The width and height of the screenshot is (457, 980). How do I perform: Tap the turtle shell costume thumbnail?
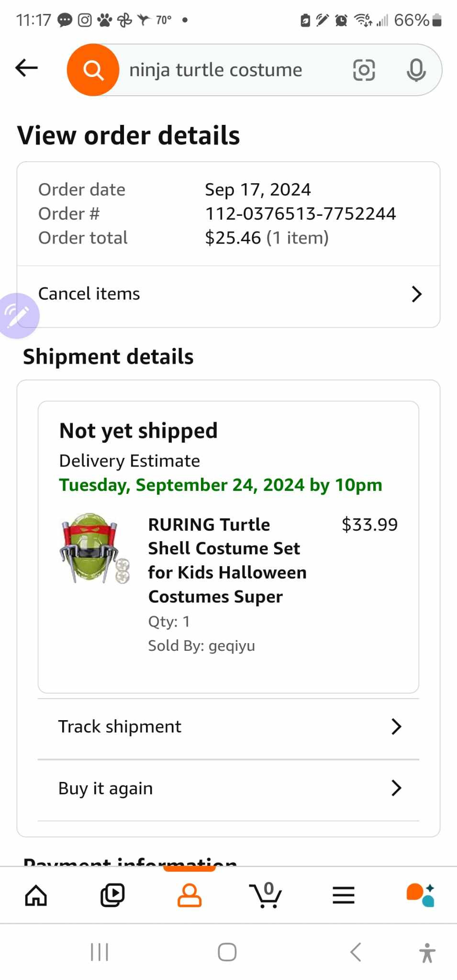tap(95, 548)
